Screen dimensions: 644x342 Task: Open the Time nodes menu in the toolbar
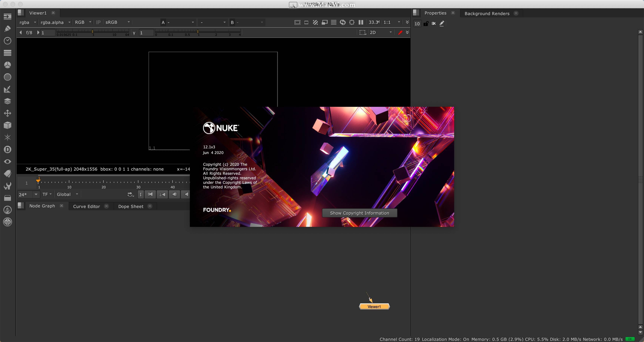tap(8, 41)
